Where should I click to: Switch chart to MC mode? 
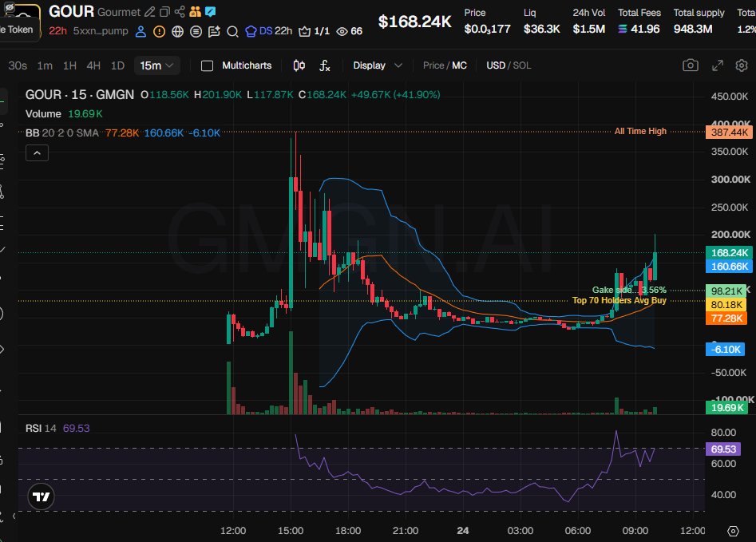tap(460, 65)
